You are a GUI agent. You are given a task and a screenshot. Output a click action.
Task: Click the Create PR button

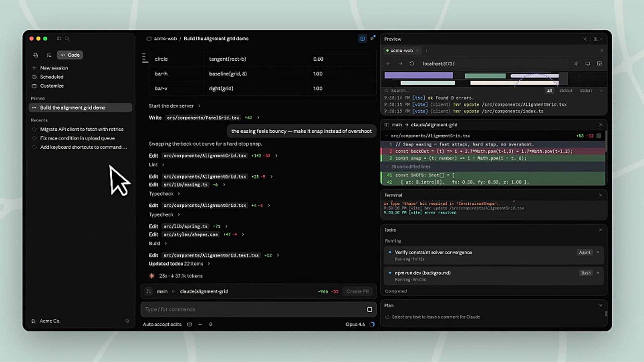(x=357, y=291)
